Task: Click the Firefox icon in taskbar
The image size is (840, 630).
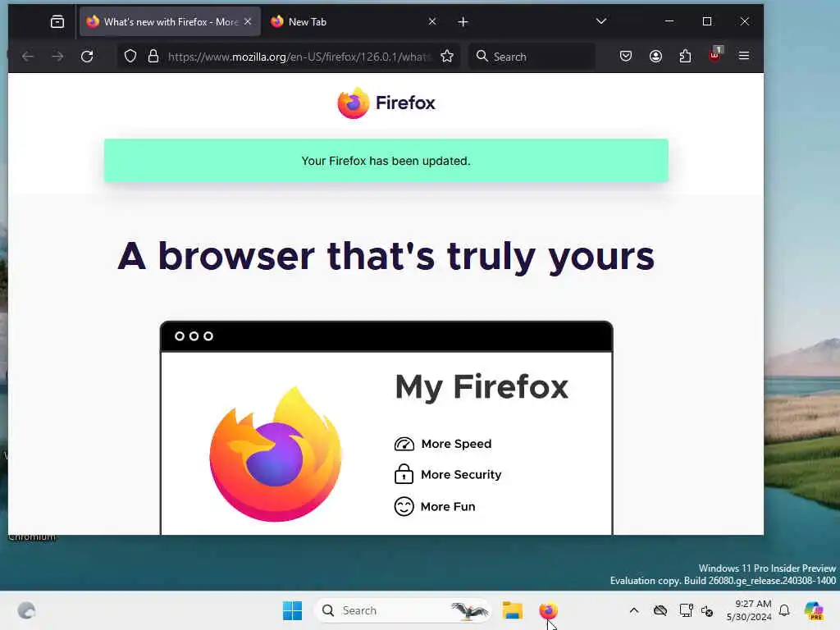Action: click(x=549, y=610)
